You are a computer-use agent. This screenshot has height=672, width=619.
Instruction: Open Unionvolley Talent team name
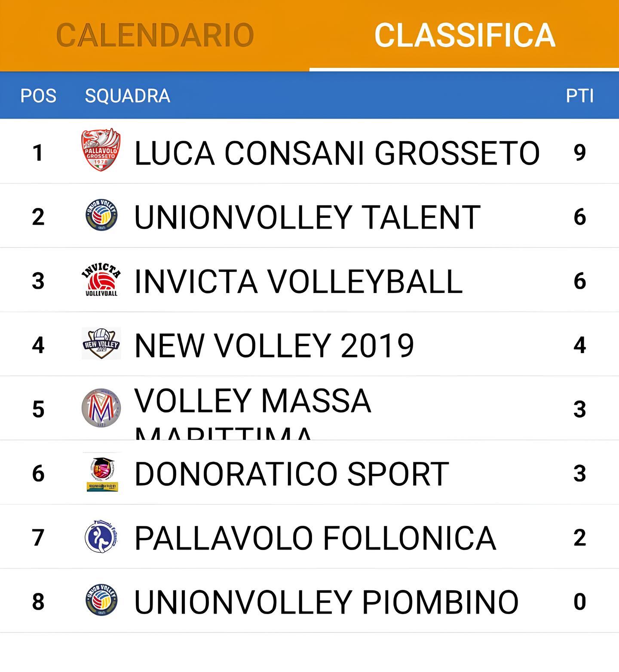coord(307,217)
